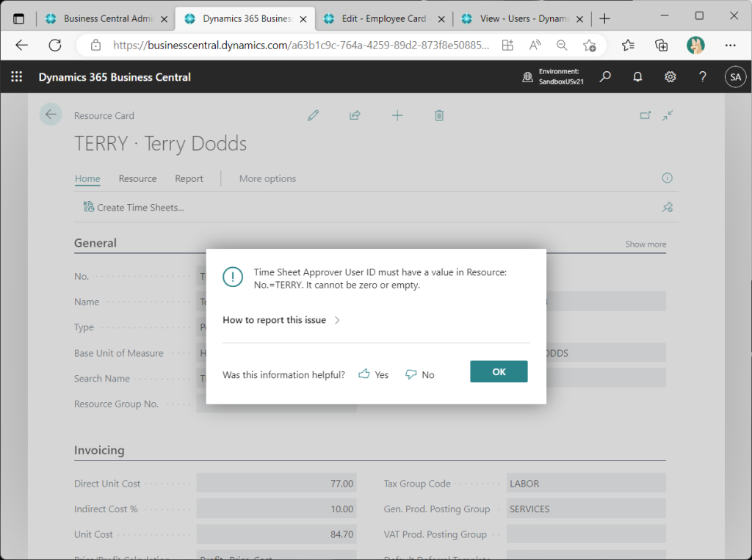Image resolution: width=752 pixels, height=560 pixels.
Task: Click the split screen icon in address bar
Action: (x=507, y=45)
